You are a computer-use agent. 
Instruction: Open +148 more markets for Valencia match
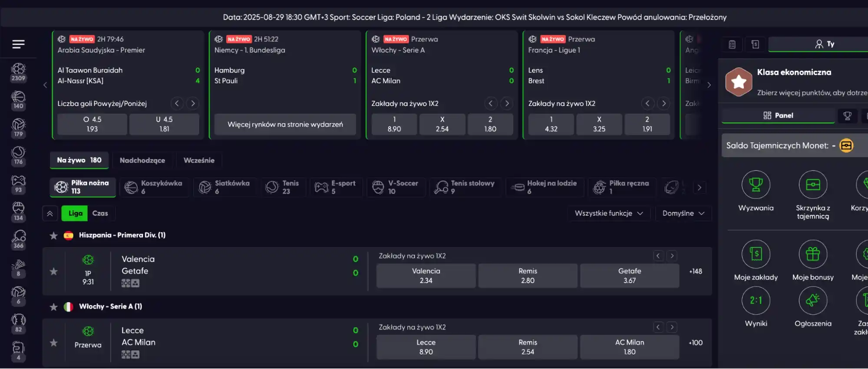tap(695, 271)
